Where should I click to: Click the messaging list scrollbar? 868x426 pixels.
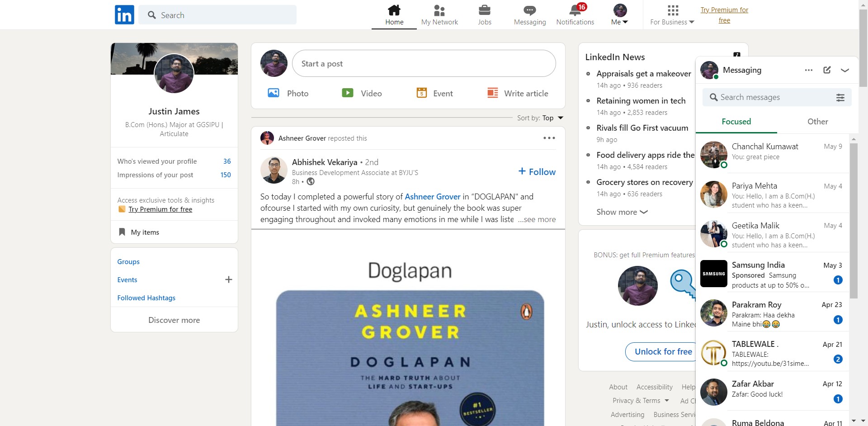854,221
